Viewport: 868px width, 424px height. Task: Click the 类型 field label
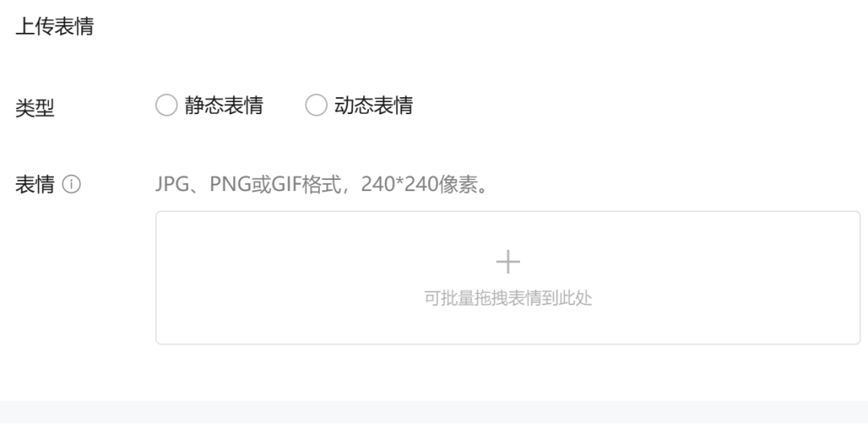35,108
